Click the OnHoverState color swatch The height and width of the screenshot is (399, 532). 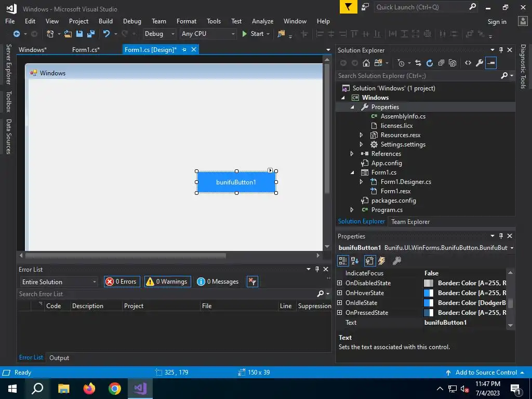tap(429, 292)
